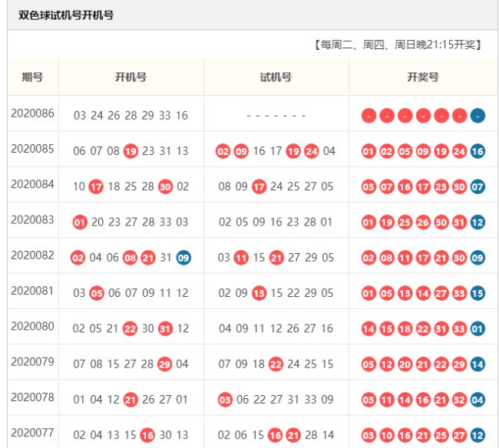Select red ball 13 in 2020081 试机号 column
Image resolution: width=499 pixels, height=448 pixels.
point(259,292)
